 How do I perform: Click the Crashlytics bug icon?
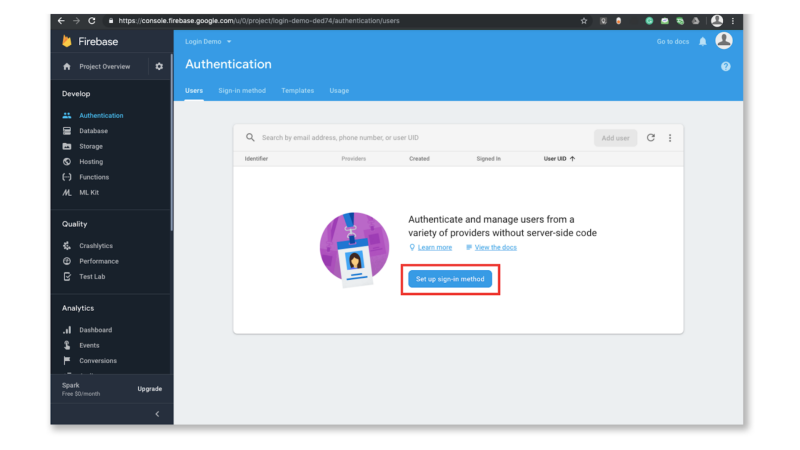[67, 245]
